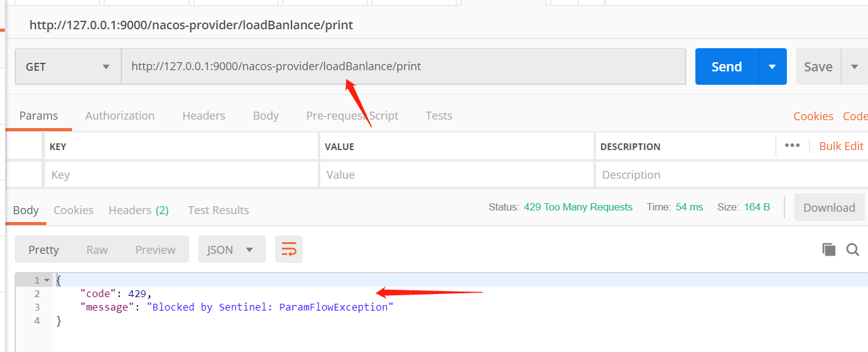Open the Test Results tab

218,210
